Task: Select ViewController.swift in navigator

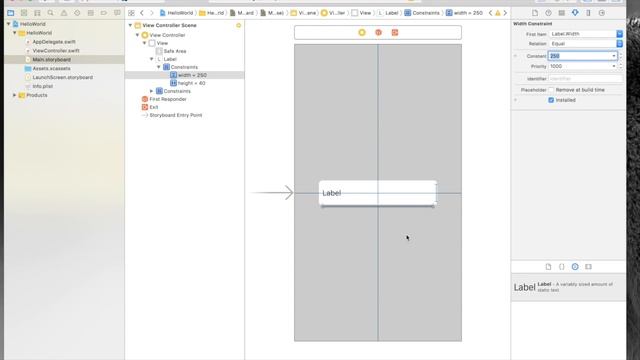Action: (x=56, y=51)
